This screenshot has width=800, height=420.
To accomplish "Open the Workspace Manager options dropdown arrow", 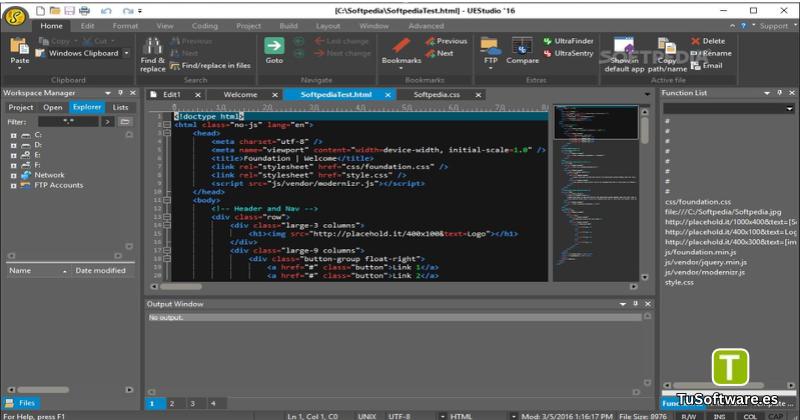I will [108, 93].
